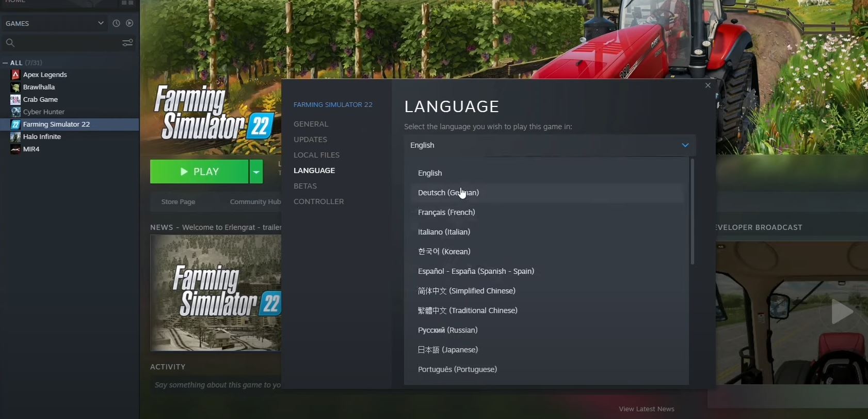Play the developer broadcast video

coord(842,312)
